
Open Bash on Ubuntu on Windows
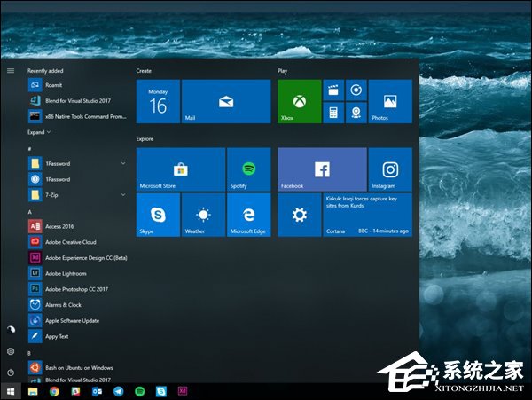[77, 368]
